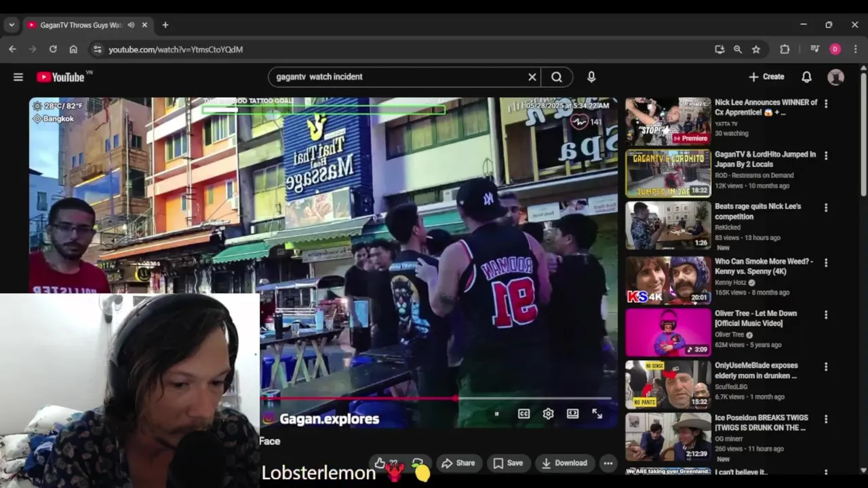Open options for Who Can Smoke video
The width and height of the screenshot is (868, 488).
(826, 262)
